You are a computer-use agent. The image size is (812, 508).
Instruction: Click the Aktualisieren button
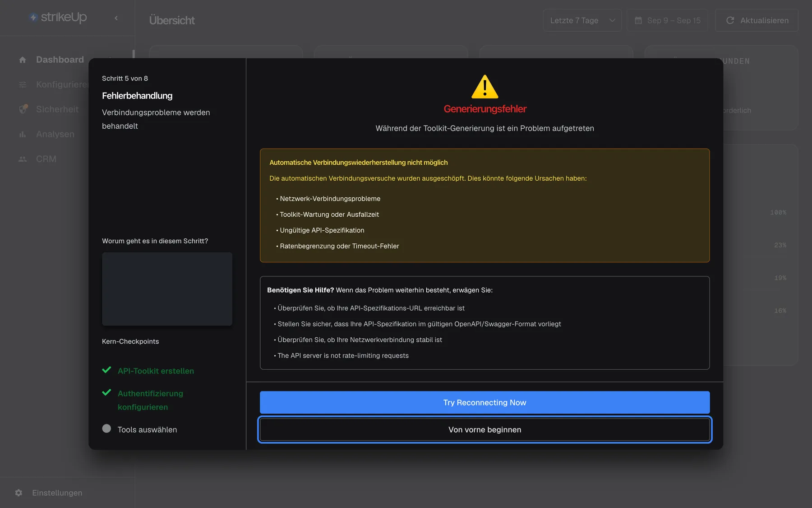click(x=757, y=20)
